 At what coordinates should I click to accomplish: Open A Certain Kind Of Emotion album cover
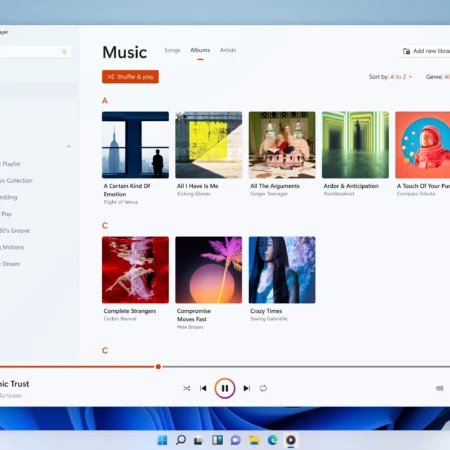point(135,145)
